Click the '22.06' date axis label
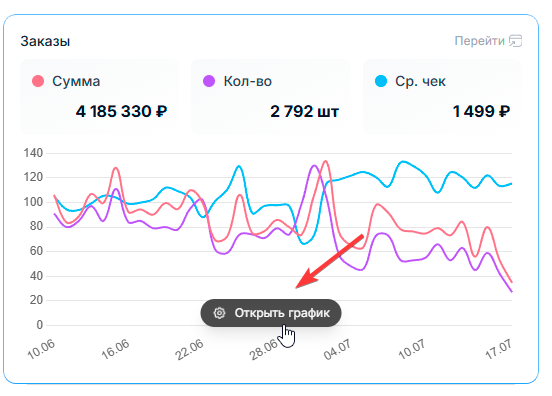Screen dimensions: 552x396 coord(190,349)
